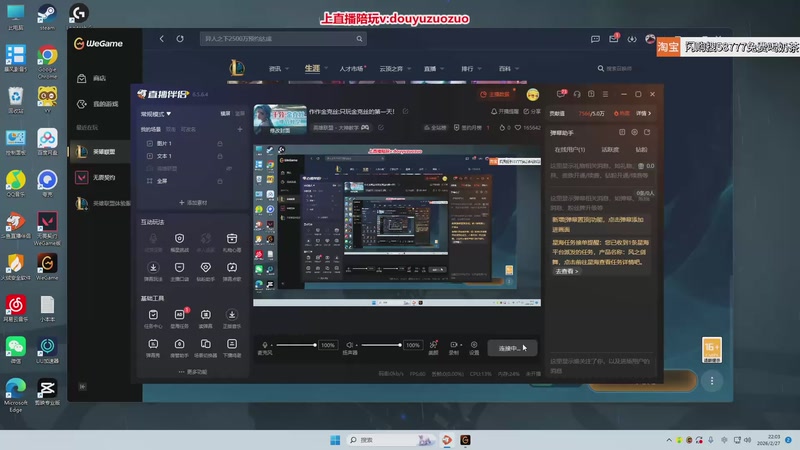Image resolution: width=800 pixels, height=450 pixels.
Task: Toggle the eye visibility icon of hidden source
Action: click(x=229, y=168)
